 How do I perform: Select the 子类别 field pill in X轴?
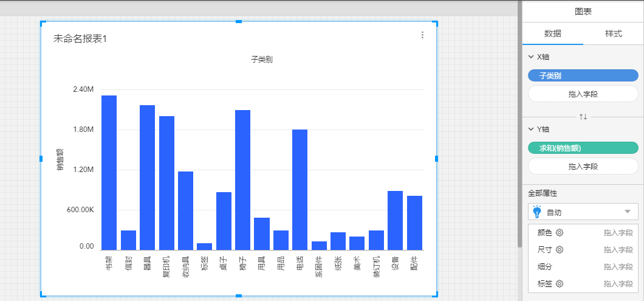(x=583, y=75)
